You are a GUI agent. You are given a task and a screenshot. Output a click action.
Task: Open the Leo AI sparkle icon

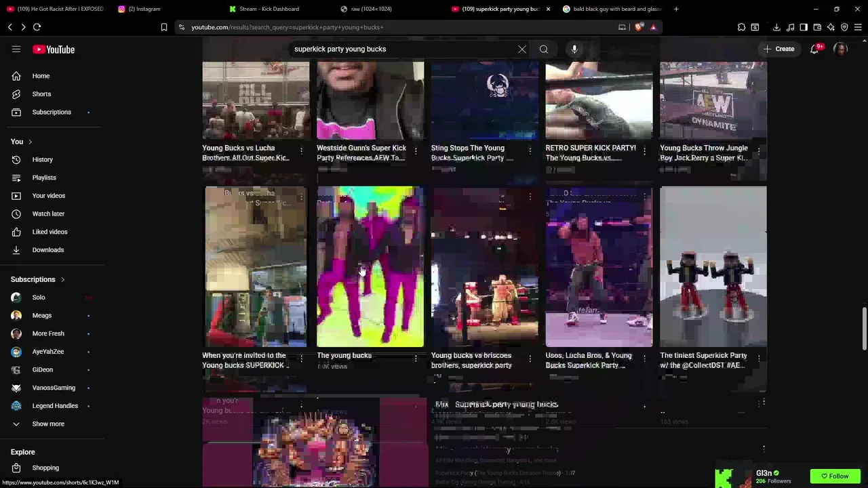pyautogui.click(x=831, y=27)
